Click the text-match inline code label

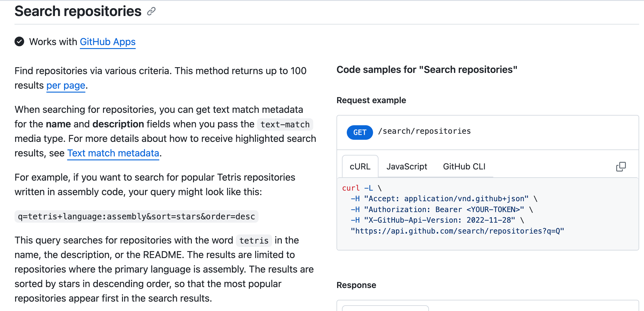(x=285, y=124)
